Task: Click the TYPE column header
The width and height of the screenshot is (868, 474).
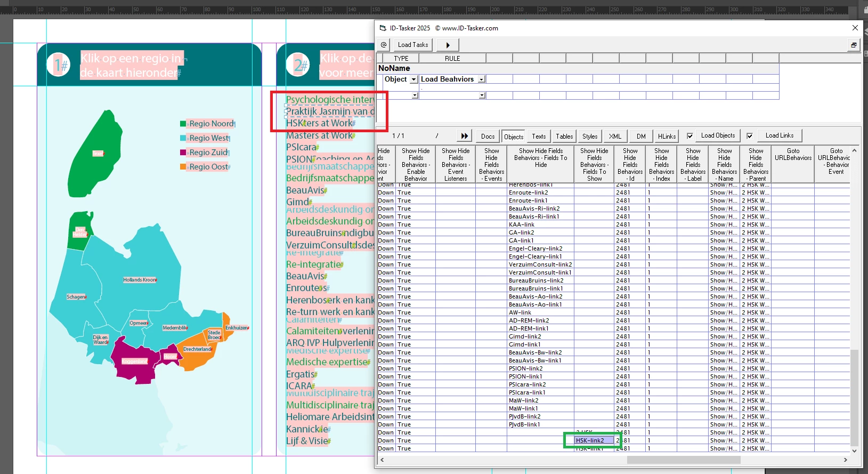Action: click(x=401, y=59)
